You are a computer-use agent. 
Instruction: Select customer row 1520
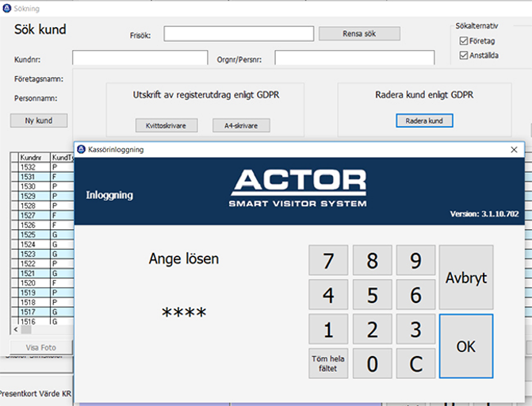[x=42, y=283]
